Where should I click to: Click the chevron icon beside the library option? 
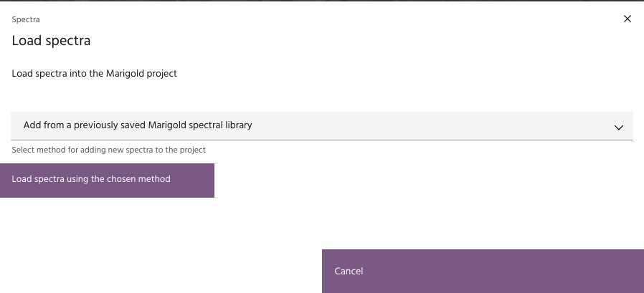[x=619, y=127]
